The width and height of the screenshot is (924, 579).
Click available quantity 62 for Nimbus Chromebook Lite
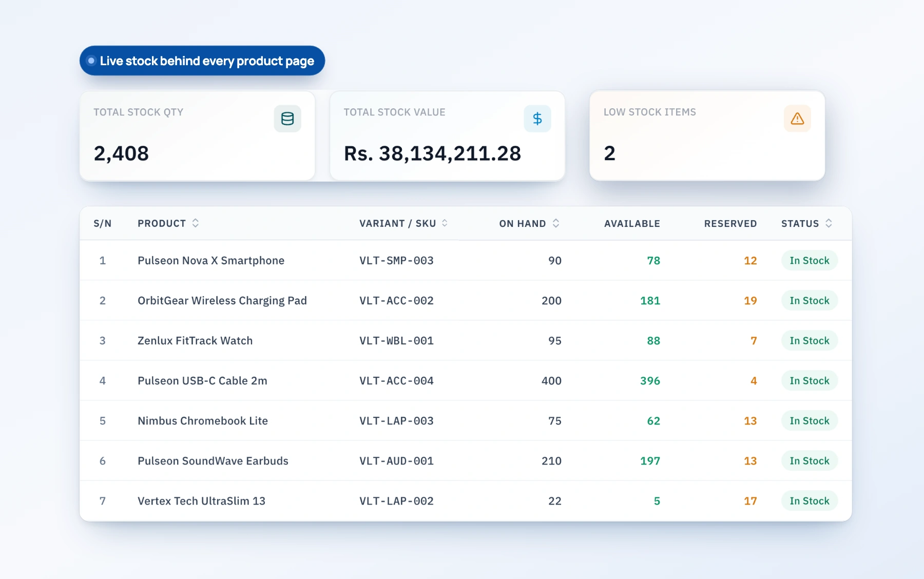pyautogui.click(x=653, y=420)
